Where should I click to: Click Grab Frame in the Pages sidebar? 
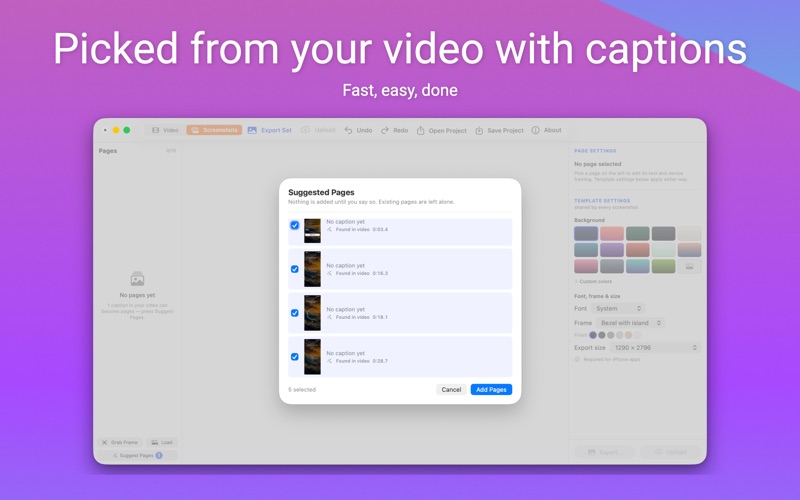[120, 442]
